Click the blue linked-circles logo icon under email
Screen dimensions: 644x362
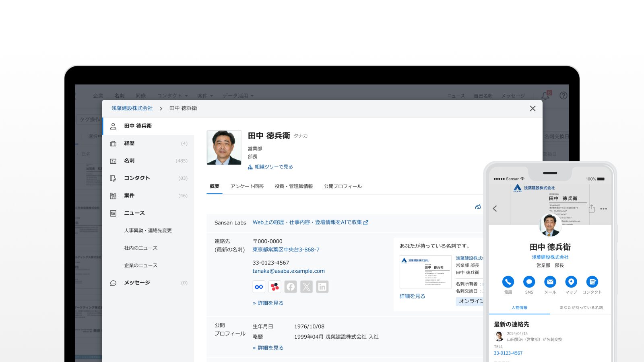tap(259, 287)
